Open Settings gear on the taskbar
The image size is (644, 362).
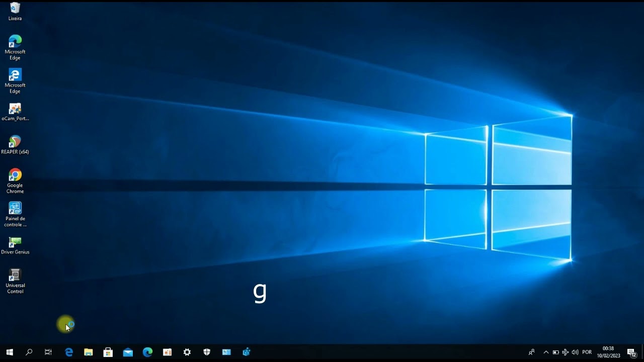click(187, 352)
